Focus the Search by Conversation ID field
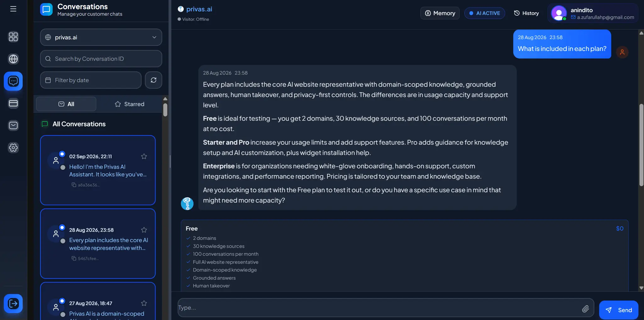644x320 pixels. pos(101,59)
